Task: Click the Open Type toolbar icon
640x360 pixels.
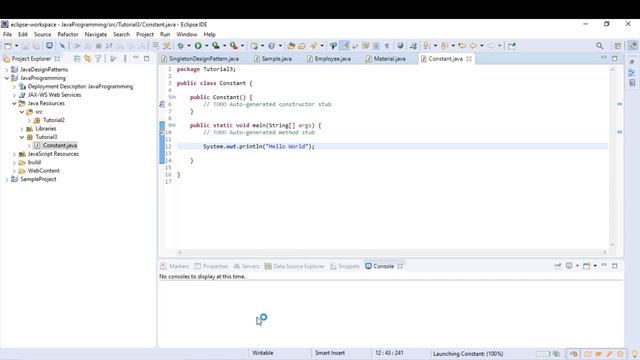Action: (291, 46)
